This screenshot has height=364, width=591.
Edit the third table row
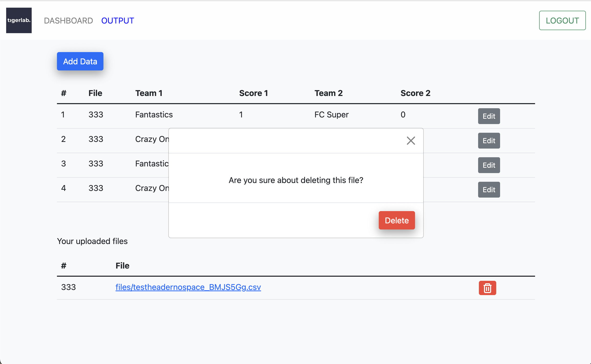(x=489, y=165)
